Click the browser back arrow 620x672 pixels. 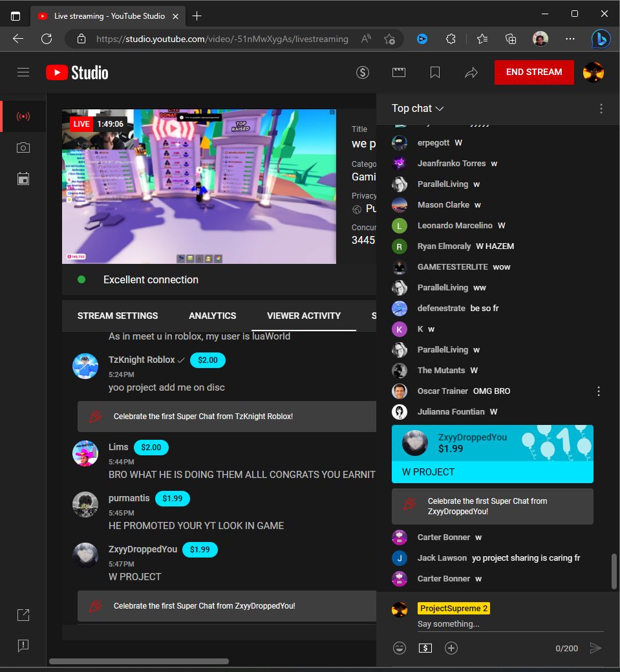(18, 39)
